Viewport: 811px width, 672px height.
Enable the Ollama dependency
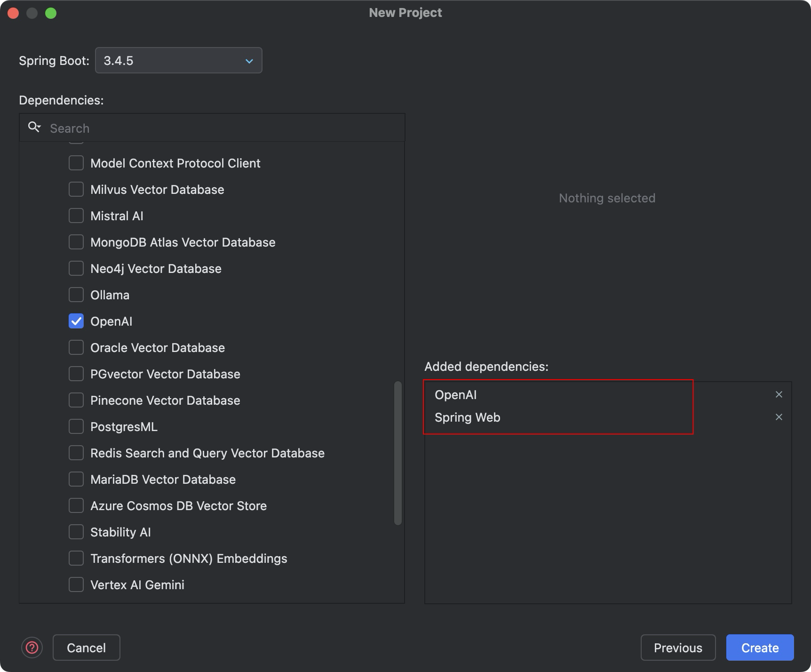click(76, 295)
